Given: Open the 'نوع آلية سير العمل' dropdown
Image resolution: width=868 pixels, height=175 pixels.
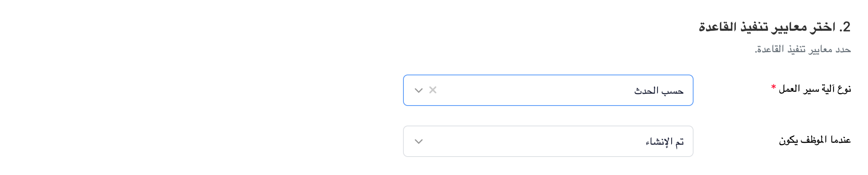Looking at the screenshot, I should [548, 90].
